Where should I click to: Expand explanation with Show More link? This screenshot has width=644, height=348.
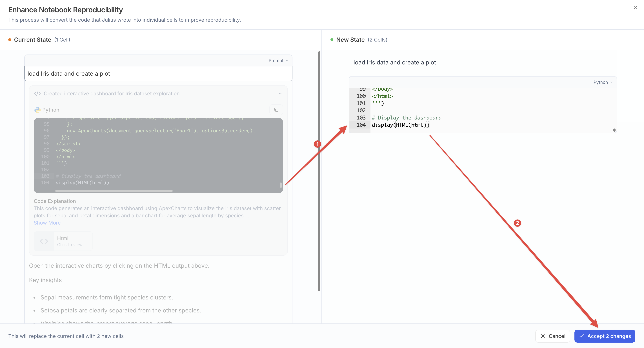click(x=47, y=223)
